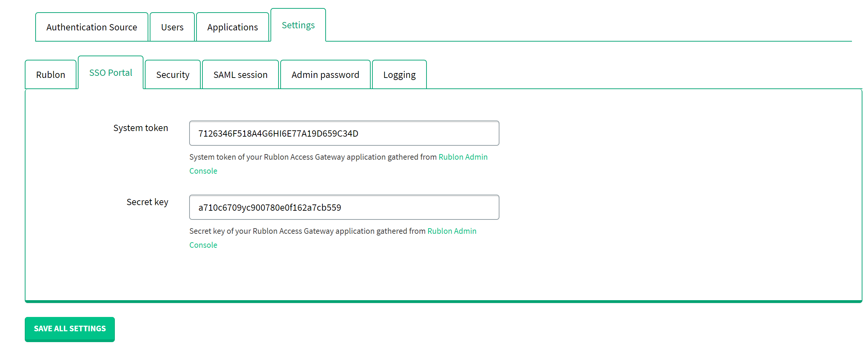Click the Console link below System token
The width and height of the screenshot is (868, 347).
point(203,171)
